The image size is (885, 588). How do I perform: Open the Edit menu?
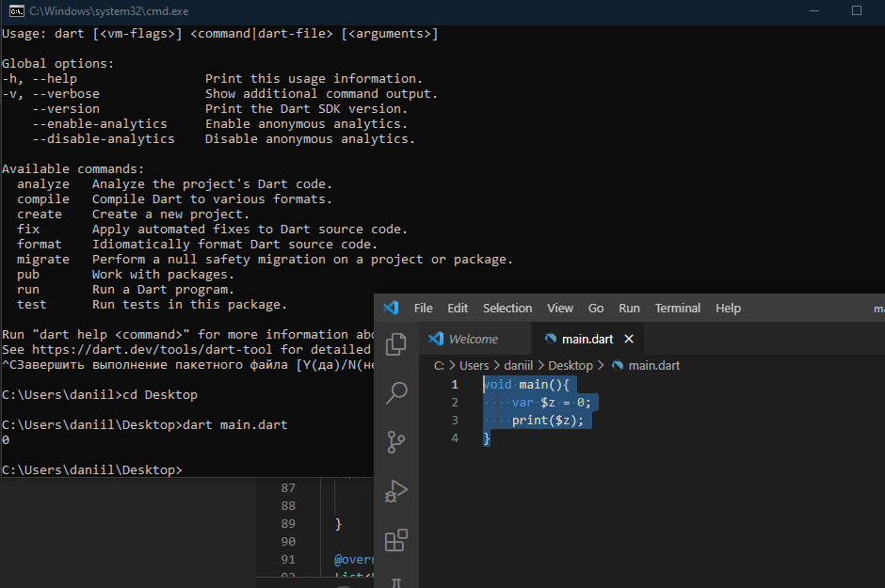click(x=458, y=309)
